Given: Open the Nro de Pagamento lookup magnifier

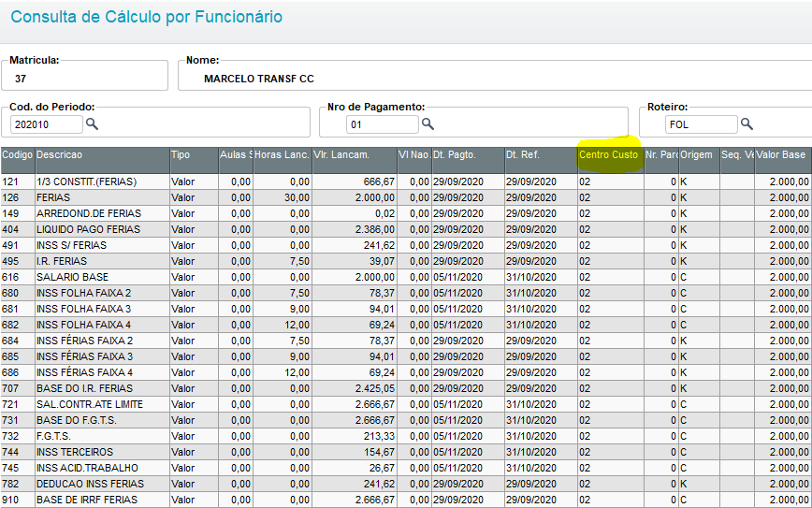Looking at the screenshot, I should (x=428, y=123).
